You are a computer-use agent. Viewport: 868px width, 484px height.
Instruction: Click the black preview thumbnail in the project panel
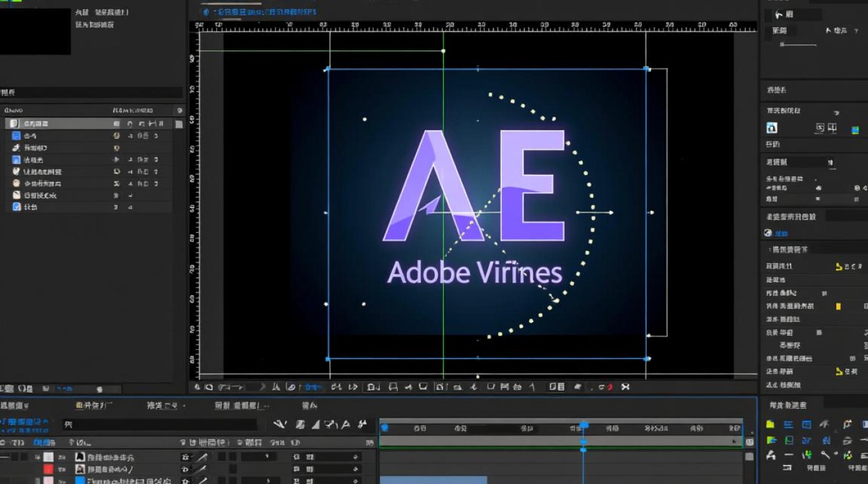pyautogui.click(x=36, y=31)
